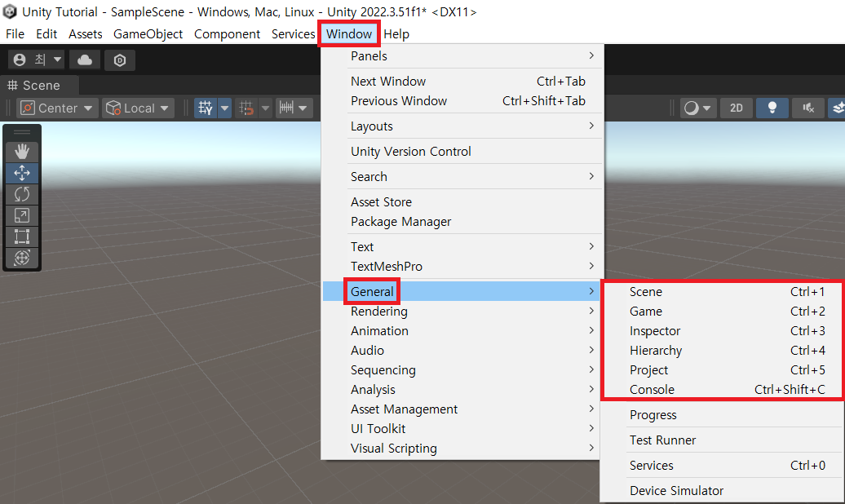This screenshot has width=845, height=504.
Task: Select the Hand view tool
Action: (x=21, y=152)
